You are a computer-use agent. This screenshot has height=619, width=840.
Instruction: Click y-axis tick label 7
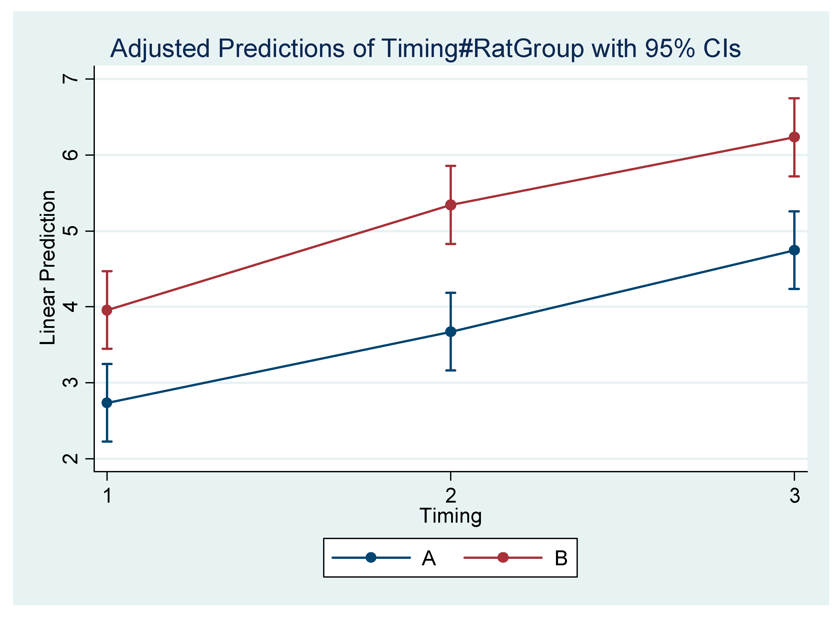click(x=70, y=79)
